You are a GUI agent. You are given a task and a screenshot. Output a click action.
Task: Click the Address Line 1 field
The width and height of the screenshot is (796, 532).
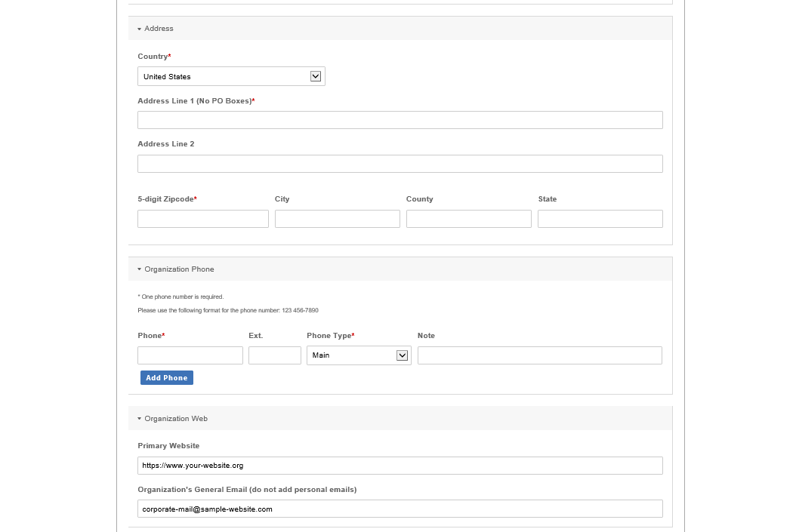[x=400, y=120]
